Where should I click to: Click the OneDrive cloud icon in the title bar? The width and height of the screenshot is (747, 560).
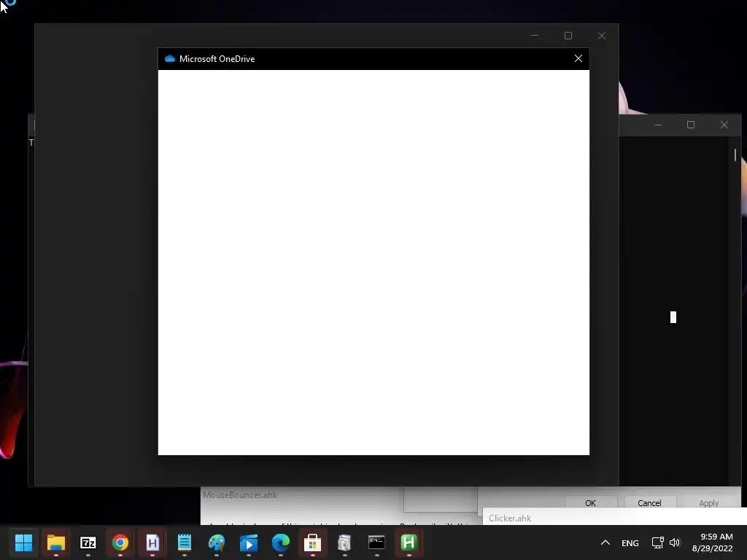[x=169, y=58]
